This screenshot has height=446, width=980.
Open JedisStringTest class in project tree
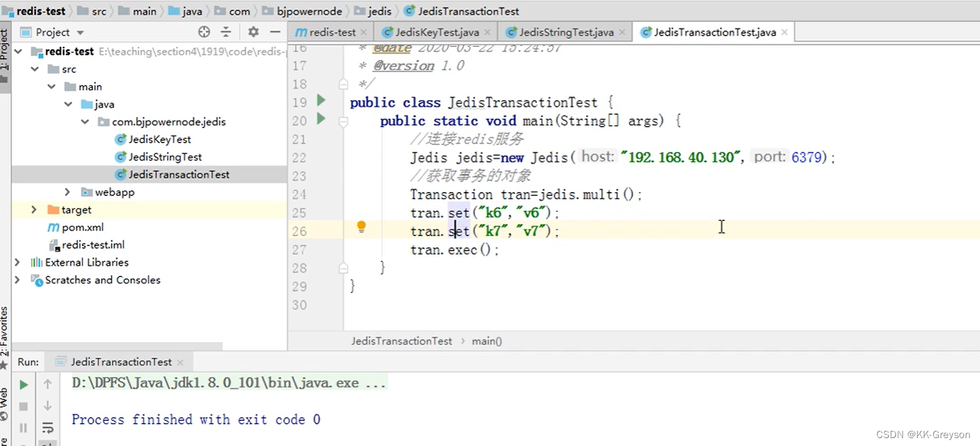point(158,157)
